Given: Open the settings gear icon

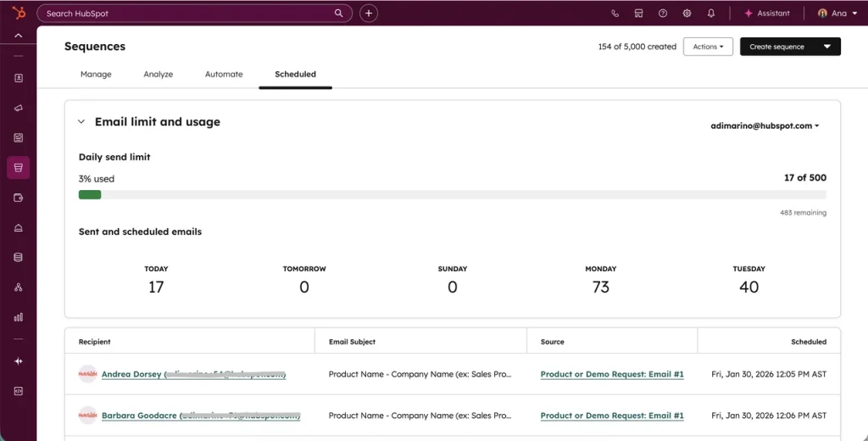Looking at the screenshot, I should click(x=687, y=14).
